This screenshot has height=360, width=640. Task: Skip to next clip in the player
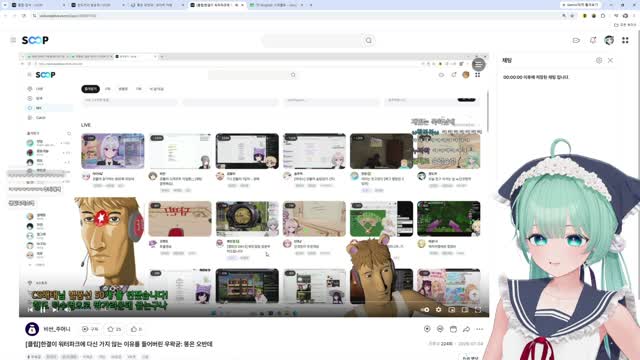55,310
